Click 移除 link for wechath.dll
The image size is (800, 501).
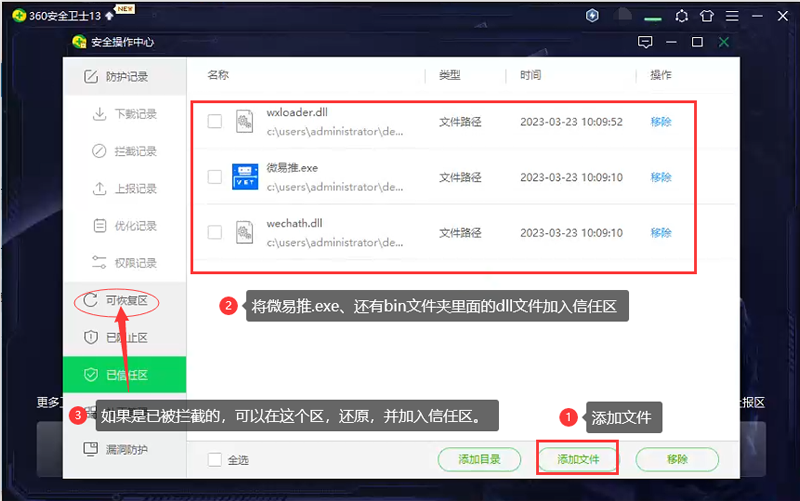point(661,233)
